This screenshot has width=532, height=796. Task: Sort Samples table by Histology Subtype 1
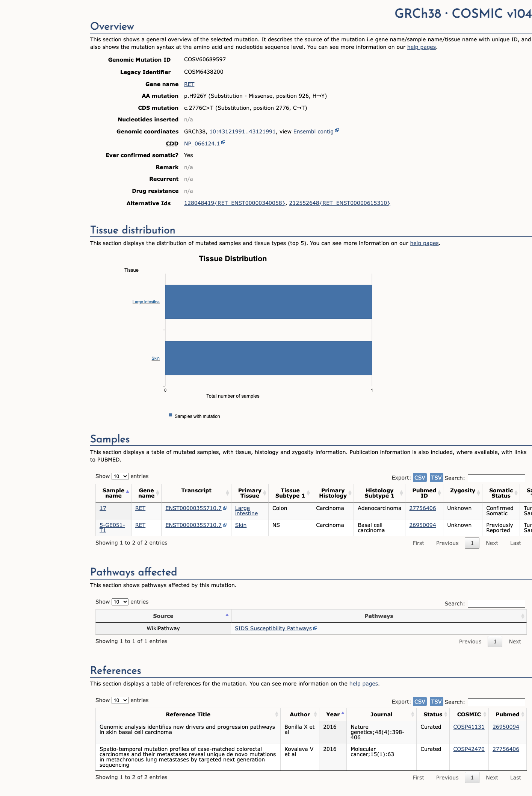(379, 493)
